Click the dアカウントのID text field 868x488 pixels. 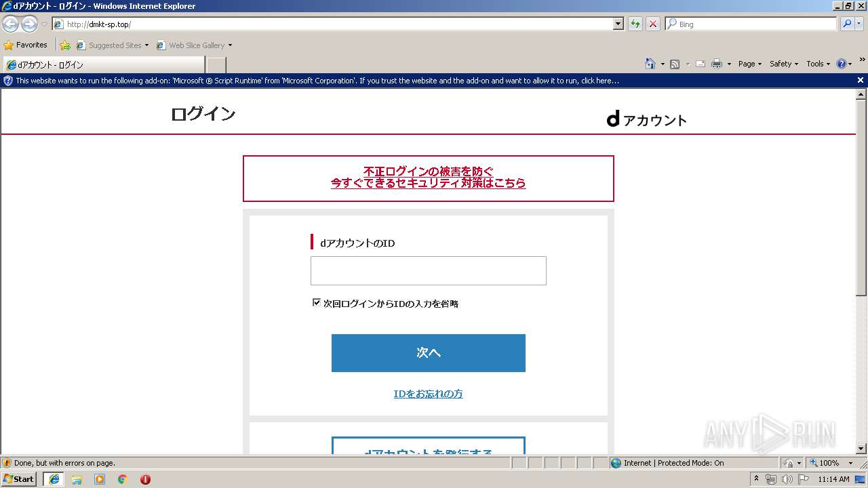428,270
